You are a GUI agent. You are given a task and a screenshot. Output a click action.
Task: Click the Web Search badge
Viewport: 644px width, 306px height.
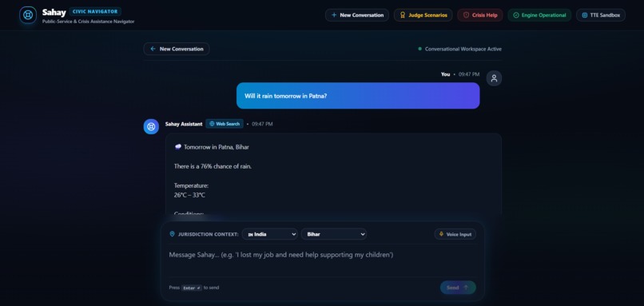click(x=225, y=124)
